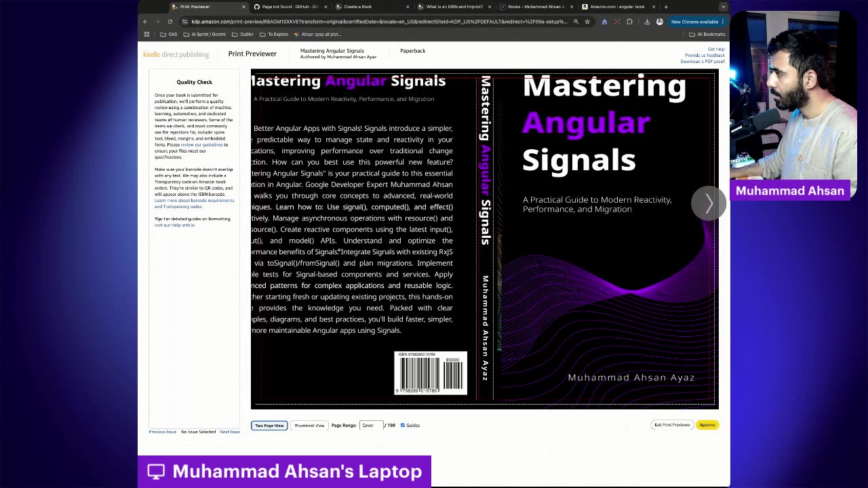868x488 pixels.
Task: Click the Quality Check heading
Action: click(195, 82)
